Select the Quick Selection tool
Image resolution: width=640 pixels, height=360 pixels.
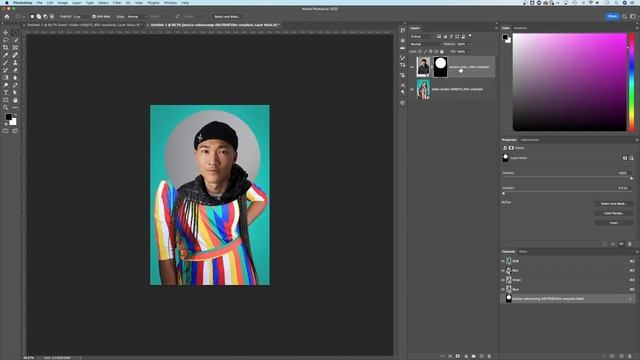pyautogui.click(x=15, y=40)
